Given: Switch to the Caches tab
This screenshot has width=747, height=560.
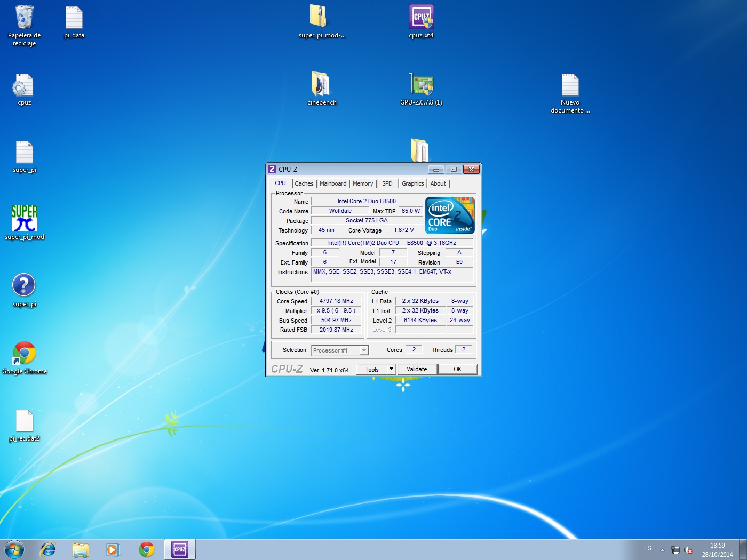Looking at the screenshot, I should [304, 183].
